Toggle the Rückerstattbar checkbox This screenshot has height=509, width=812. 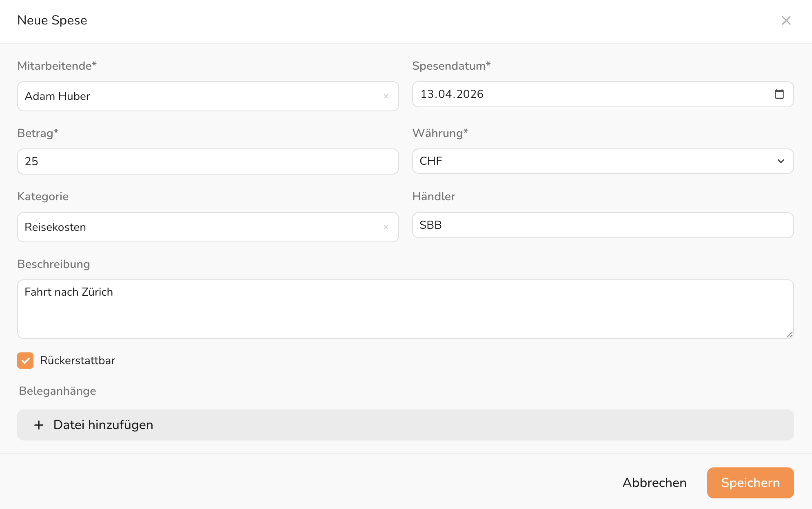tap(25, 361)
